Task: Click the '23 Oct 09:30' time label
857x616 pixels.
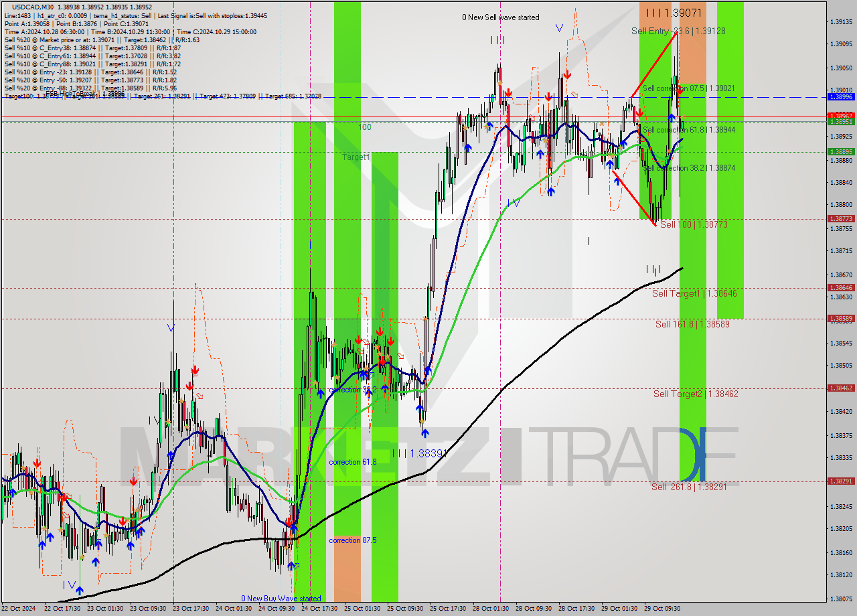Action: point(149,609)
